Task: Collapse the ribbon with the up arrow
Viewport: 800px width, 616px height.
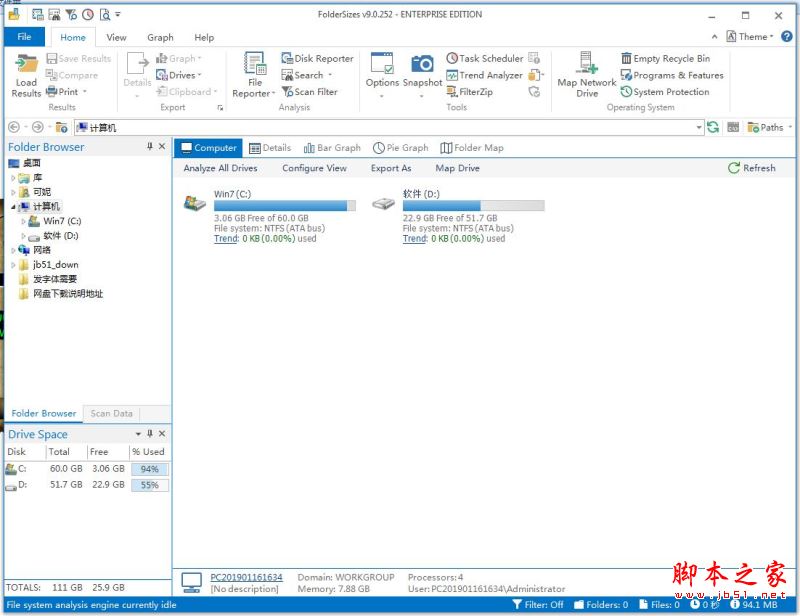Action: pyautogui.click(x=714, y=37)
